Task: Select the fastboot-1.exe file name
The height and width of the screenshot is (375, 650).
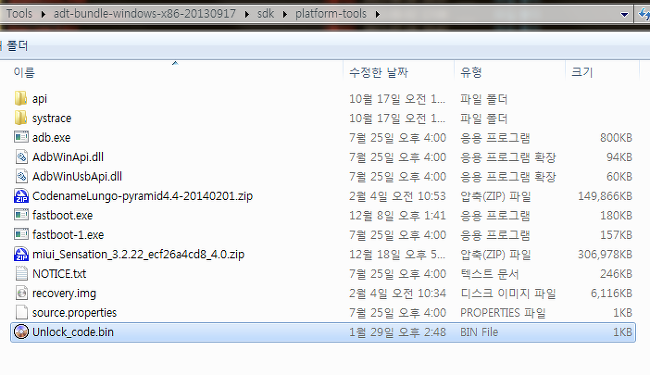Action: [68, 235]
